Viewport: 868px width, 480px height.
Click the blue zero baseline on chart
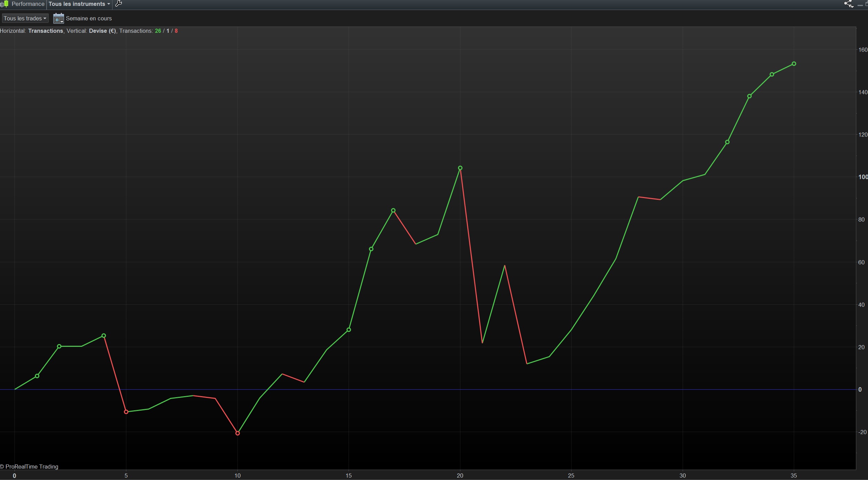(x=414, y=389)
